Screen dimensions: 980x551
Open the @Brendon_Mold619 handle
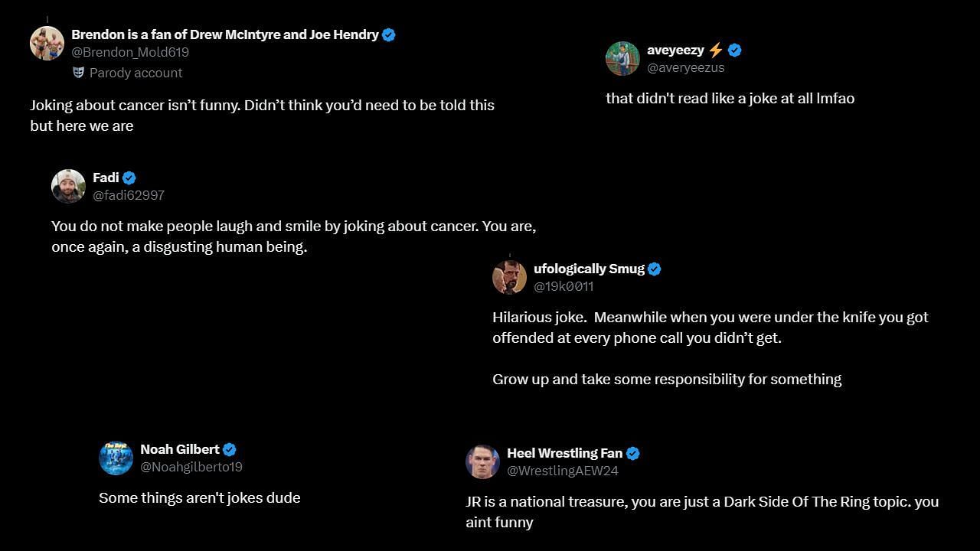(130, 52)
